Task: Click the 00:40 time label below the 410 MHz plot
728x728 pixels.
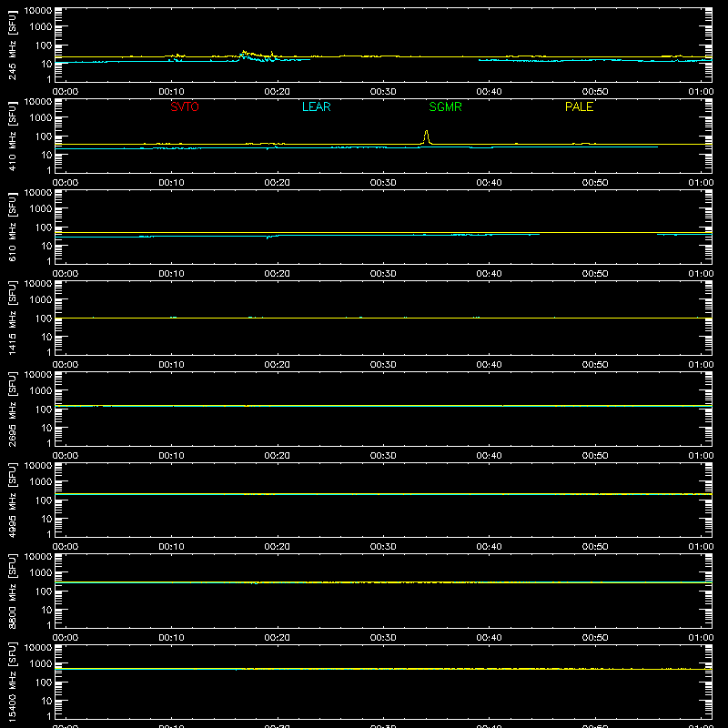Action: (x=489, y=183)
